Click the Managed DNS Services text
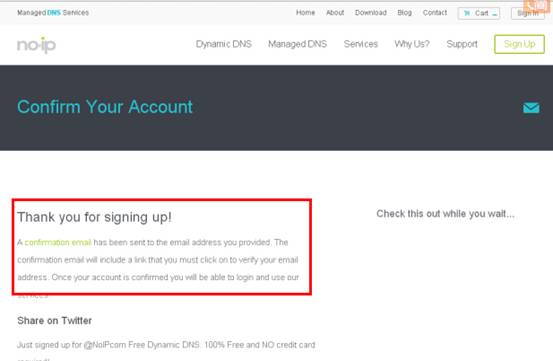The height and width of the screenshot is (361, 553). point(53,13)
